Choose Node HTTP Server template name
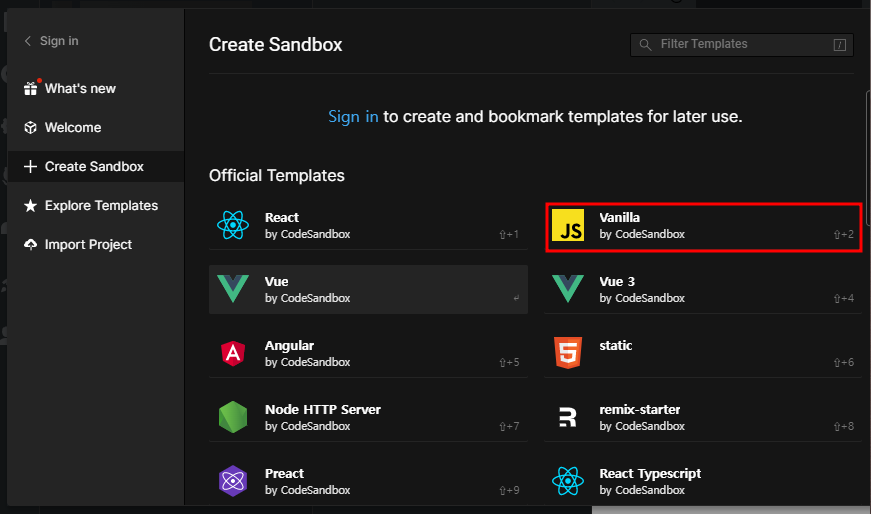Image resolution: width=871 pixels, height=514 pixels. 323,410
